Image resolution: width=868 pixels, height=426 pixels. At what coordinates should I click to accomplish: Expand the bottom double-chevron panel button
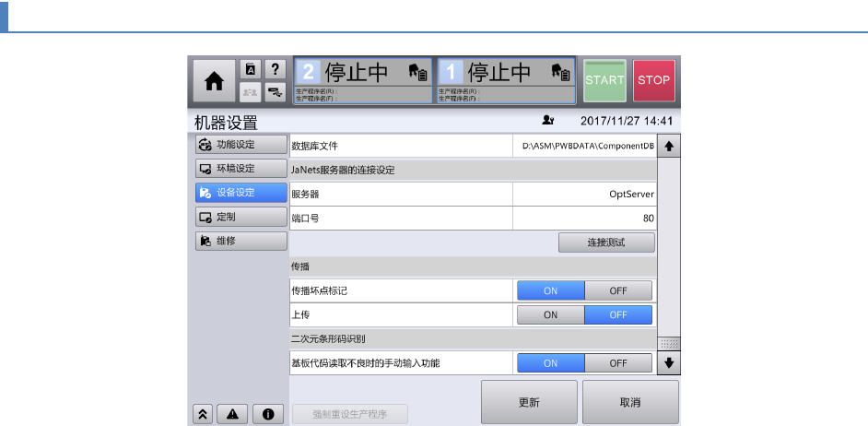tap(203, 414)
